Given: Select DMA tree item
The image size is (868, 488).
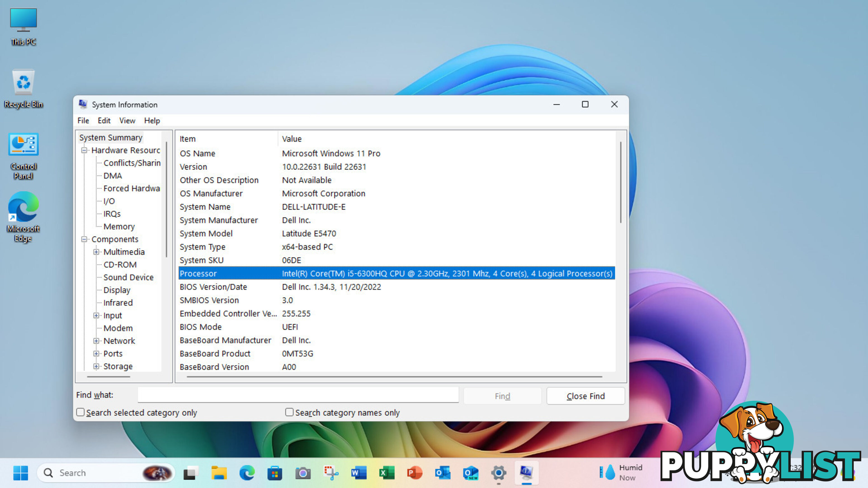Looking at the screenshot, I should click(113, 176).
